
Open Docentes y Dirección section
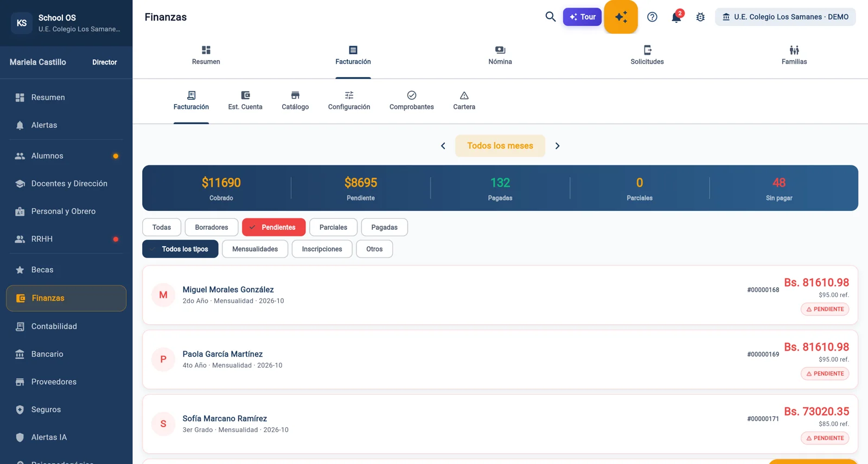(x=66, y=184)
